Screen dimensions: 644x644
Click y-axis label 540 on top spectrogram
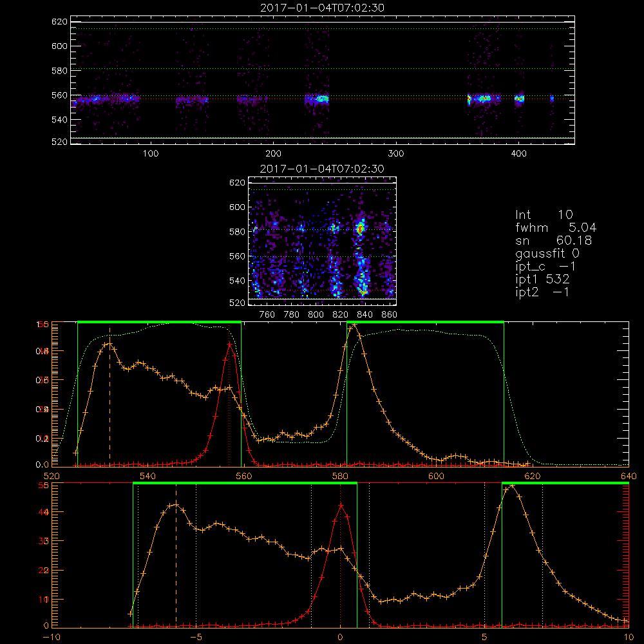pos(59,120)
